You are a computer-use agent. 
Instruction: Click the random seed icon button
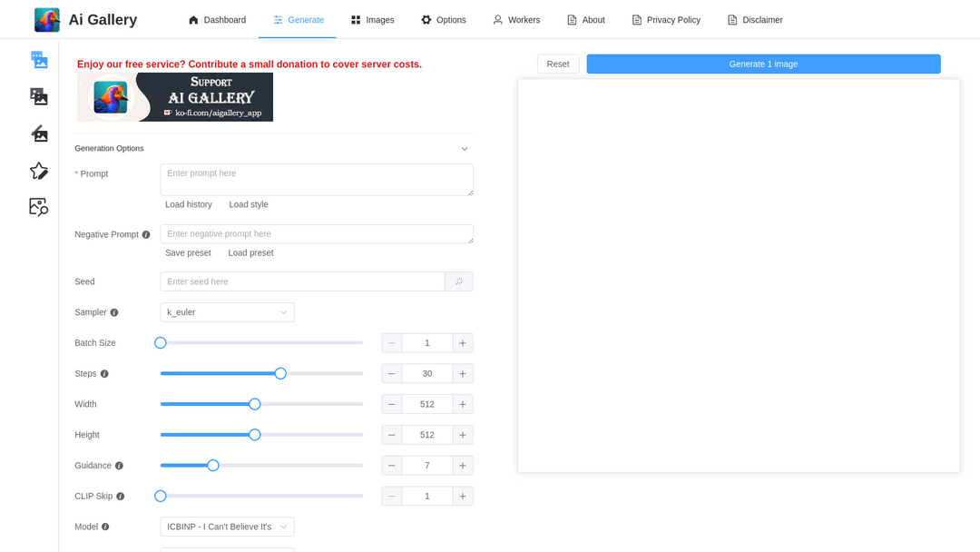(459, 281)
